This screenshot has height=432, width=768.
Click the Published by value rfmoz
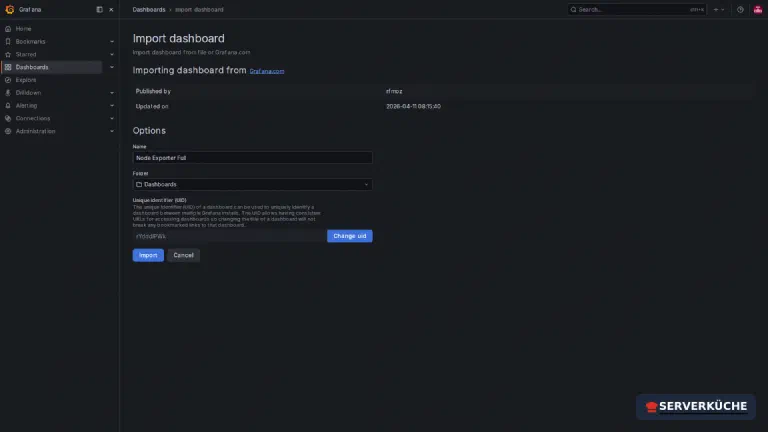(x=394, y=91)
